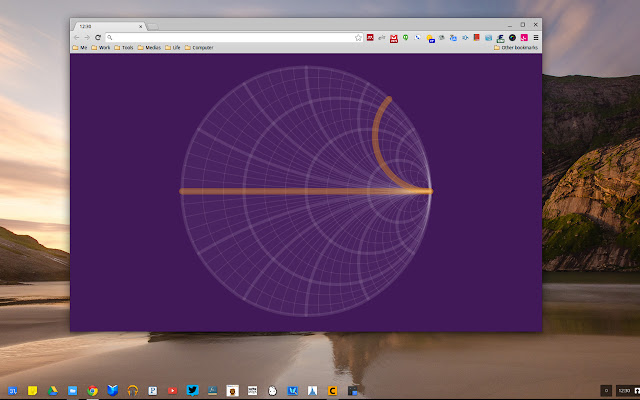
Task: Open the dark window-manager app on the shelf
Action: (x=352, y=391)
